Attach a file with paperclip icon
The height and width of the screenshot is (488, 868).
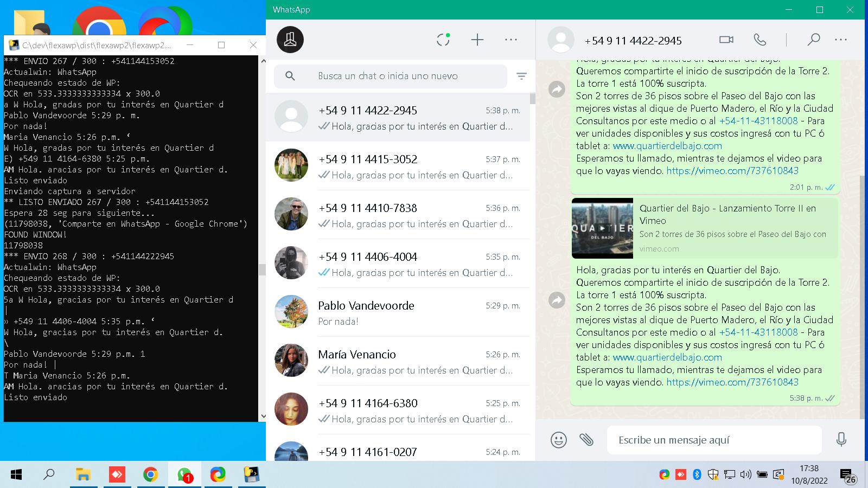coord(586,440)
